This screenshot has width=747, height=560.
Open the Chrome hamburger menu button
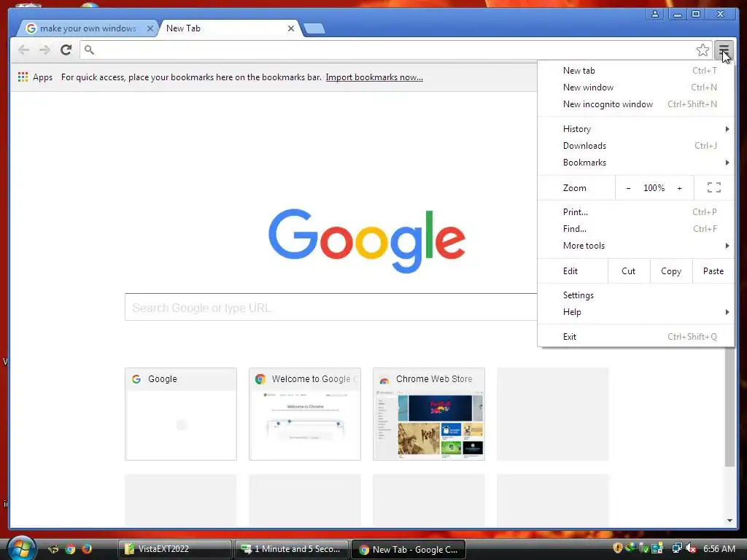click(724, 50)
